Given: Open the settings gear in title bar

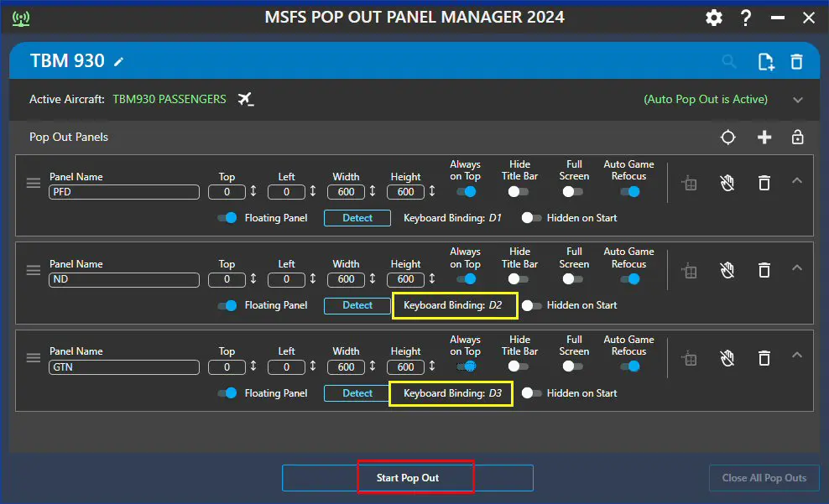Looking at the screenshot, I should tap(714, 18).
